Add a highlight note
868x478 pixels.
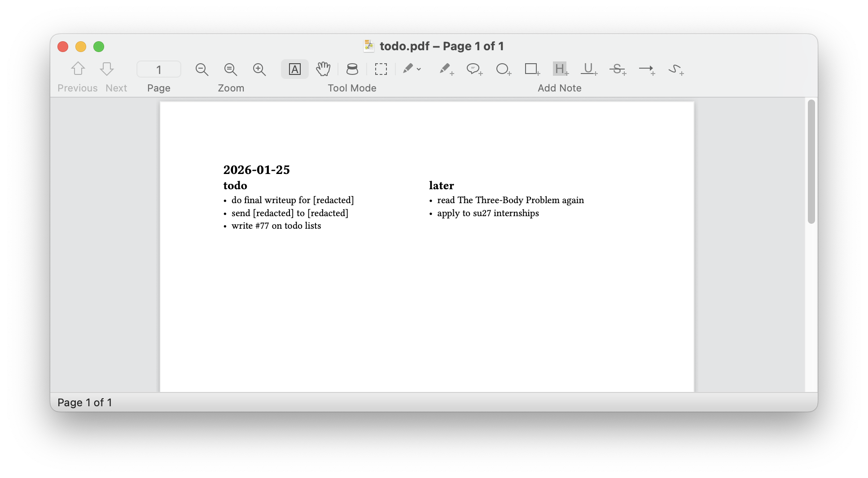pyautogui.click(x=560, y=69)
